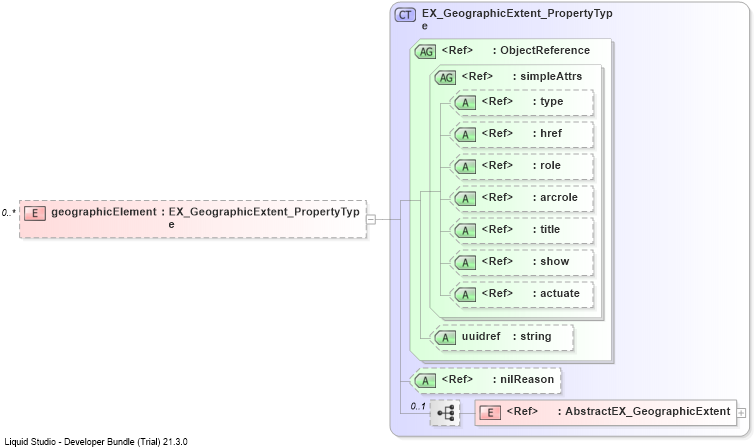
Task: Click the A icon beside nilReason
Action: pos(425,381)
